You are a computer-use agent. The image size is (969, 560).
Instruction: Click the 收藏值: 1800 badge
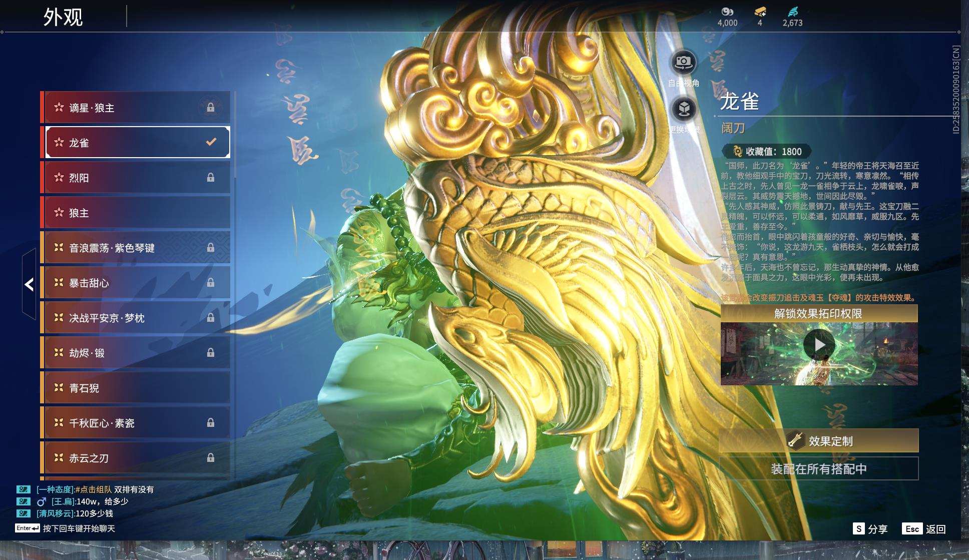coord(767,151)
